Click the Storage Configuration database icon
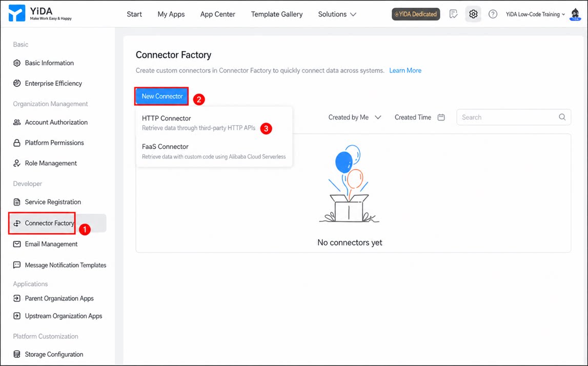Image resolution: width=588 pixels, height=366 pixels. (17, 354)
